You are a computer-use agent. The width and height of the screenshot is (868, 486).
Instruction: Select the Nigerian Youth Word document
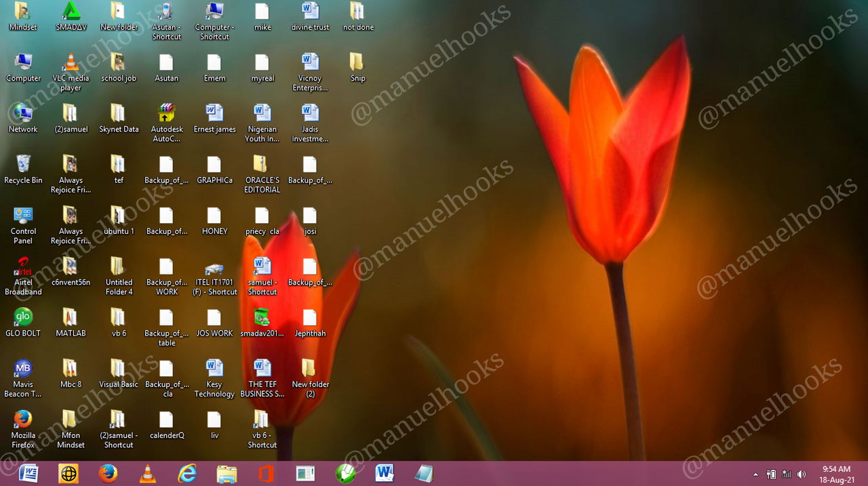click(262, 123)
